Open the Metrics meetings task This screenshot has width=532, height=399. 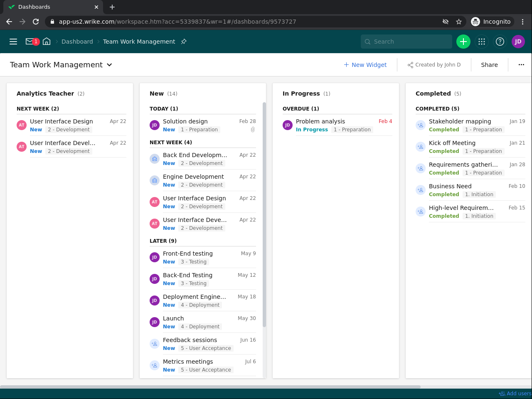[x=188, y=362]
